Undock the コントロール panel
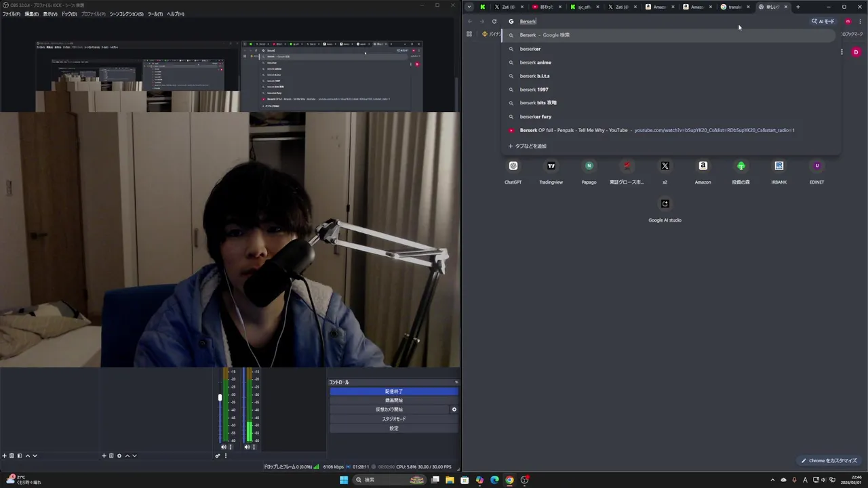Screen dimensions: 868x488 coord(456,382)
